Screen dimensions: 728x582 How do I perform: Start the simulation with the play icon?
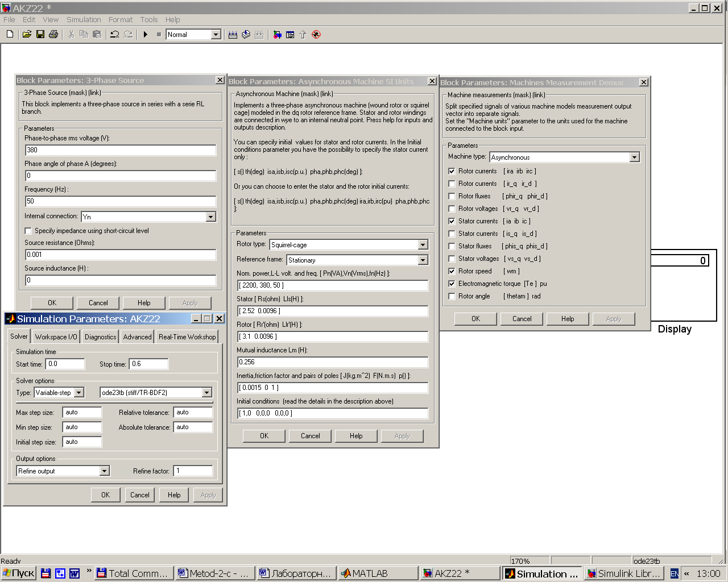[146, 35]
